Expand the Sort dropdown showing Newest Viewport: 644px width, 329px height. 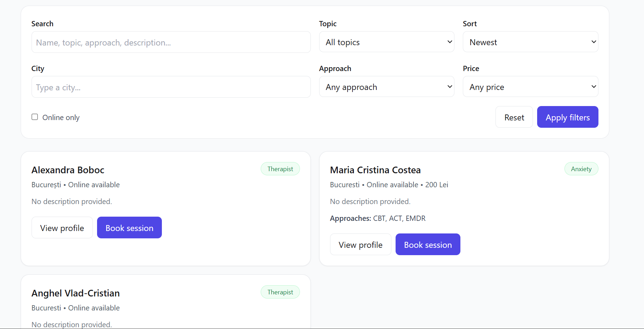click(x=530, y=42)
